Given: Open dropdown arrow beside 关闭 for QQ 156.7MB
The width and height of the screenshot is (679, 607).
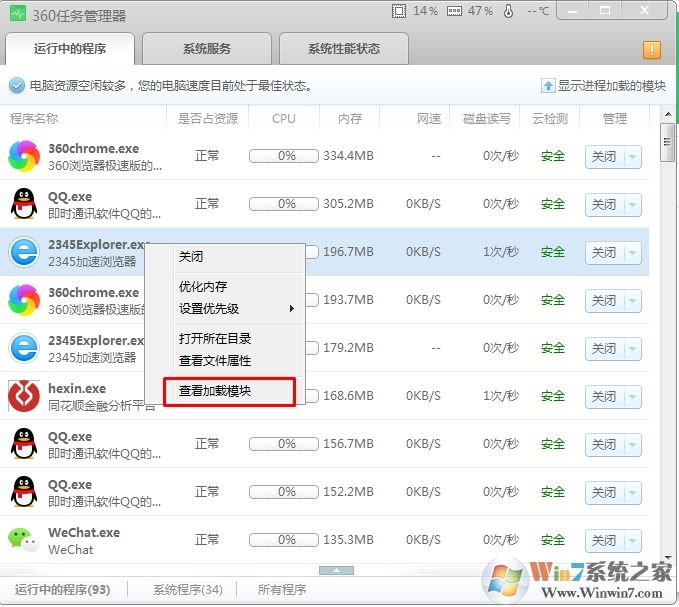Looking at the screenshot, I should 633,445.
